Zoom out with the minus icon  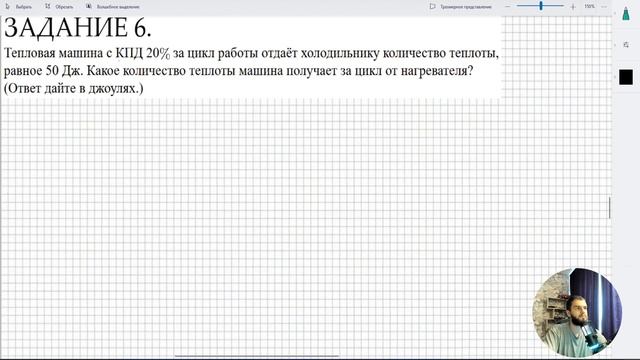tap(507, 7)
